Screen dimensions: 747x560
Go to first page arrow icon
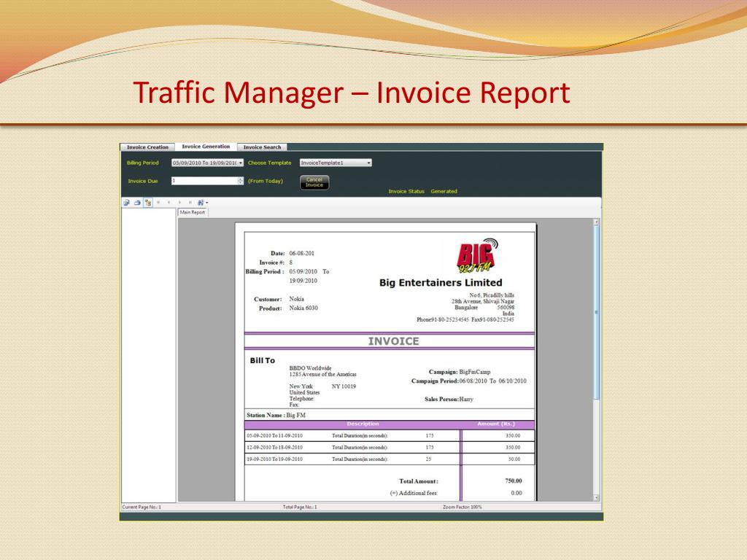(x=158, y=203)
